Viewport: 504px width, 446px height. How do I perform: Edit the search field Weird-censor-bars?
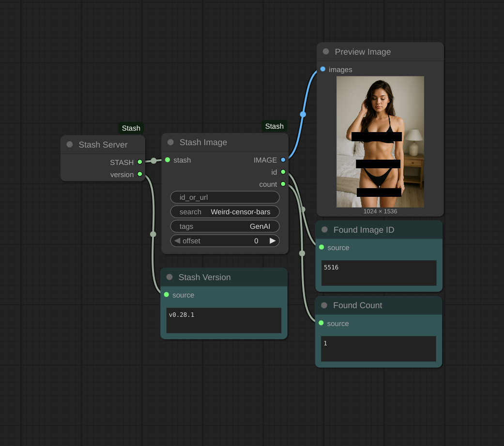pyautogui.click(x=225, y=212)
